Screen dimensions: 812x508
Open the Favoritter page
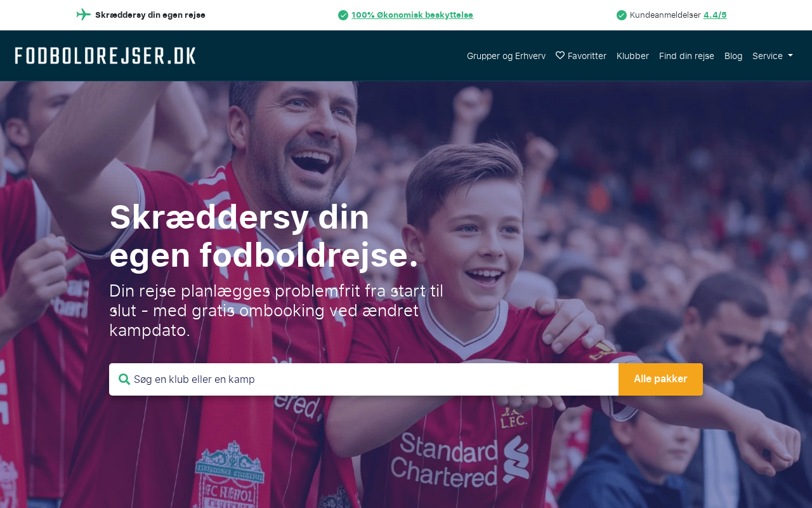pyautogui.click(x=581, y=56)
